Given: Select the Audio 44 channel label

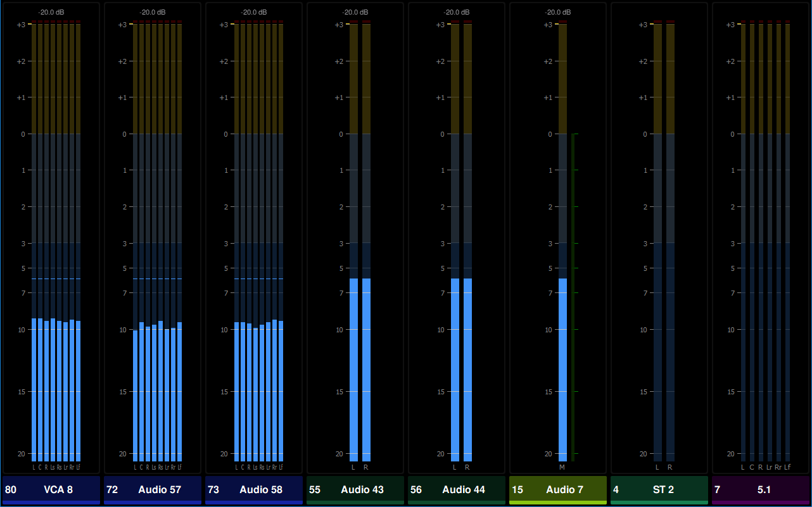Looking at the screenshot, I should (464, 489).
